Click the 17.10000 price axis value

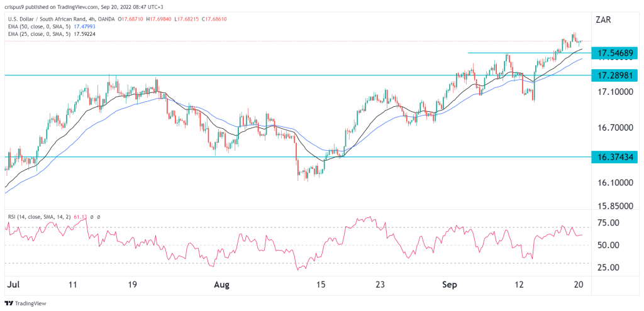[615, 92]
